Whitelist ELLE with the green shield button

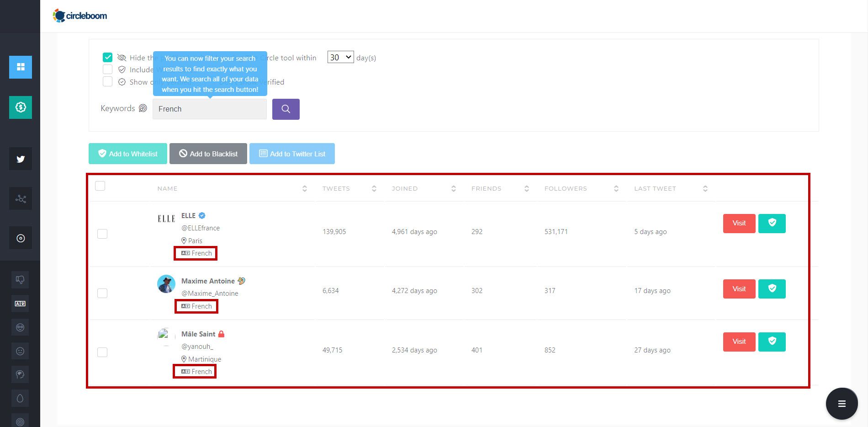pos(772,223)
